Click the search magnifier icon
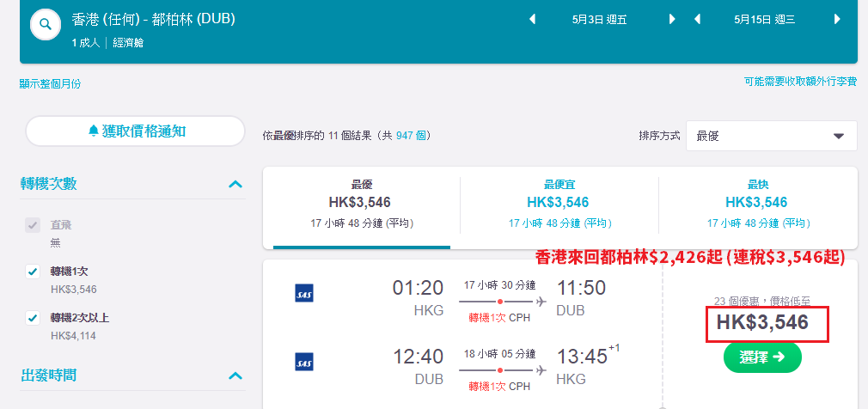The height and width of the screenshot is (409, 868). pos(46,24)
